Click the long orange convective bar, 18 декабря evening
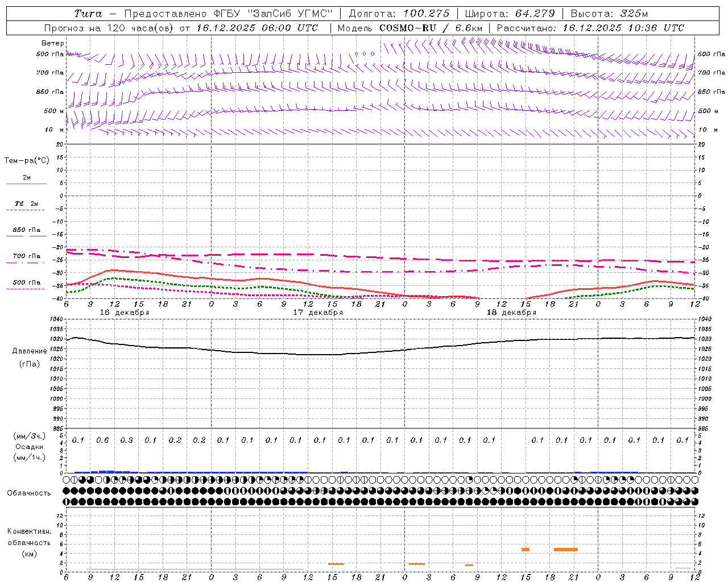The height and width of the screenshot is (582, 728). tap(566, 550)
